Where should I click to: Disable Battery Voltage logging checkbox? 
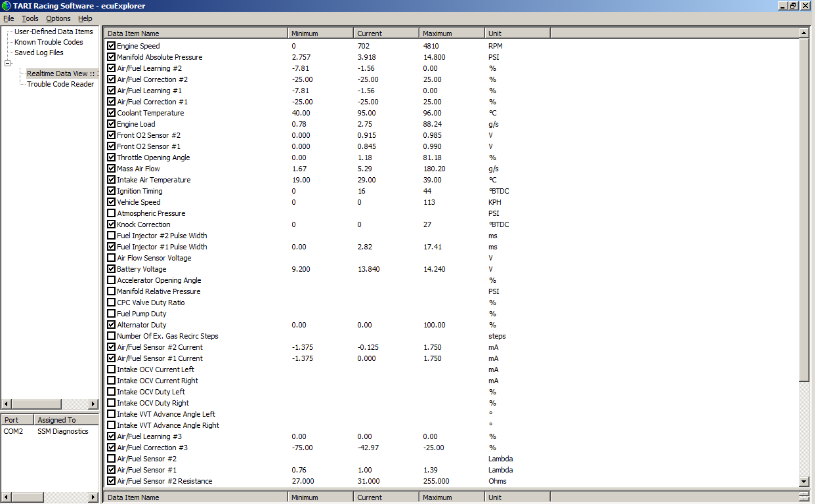pyautogui.click(x=111, y=269)
